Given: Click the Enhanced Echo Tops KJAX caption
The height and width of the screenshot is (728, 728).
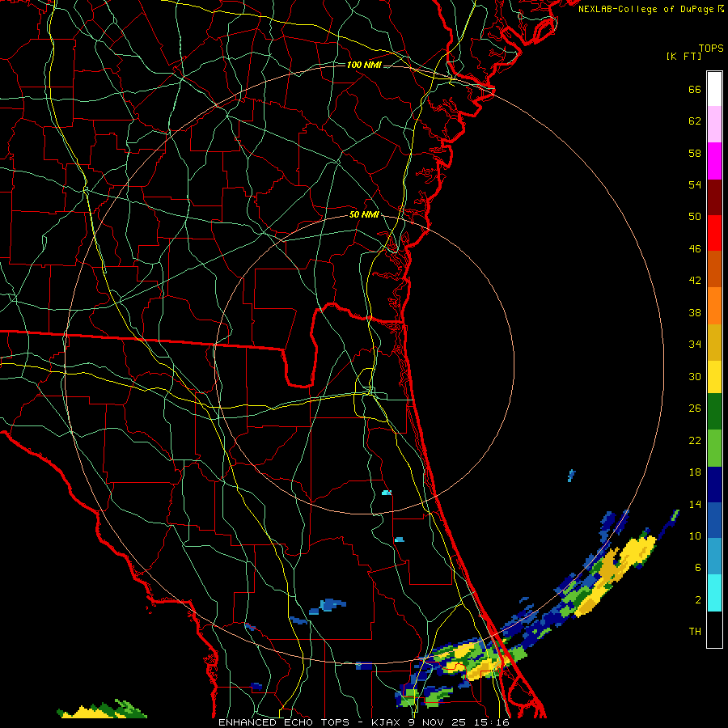Looking at the screenshot, I should [364, 722].
